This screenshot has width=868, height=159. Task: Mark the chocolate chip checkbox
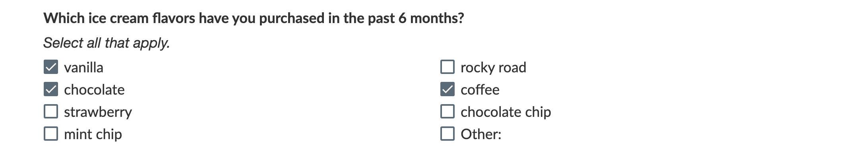pyautogui.click(x=448, y=112)
